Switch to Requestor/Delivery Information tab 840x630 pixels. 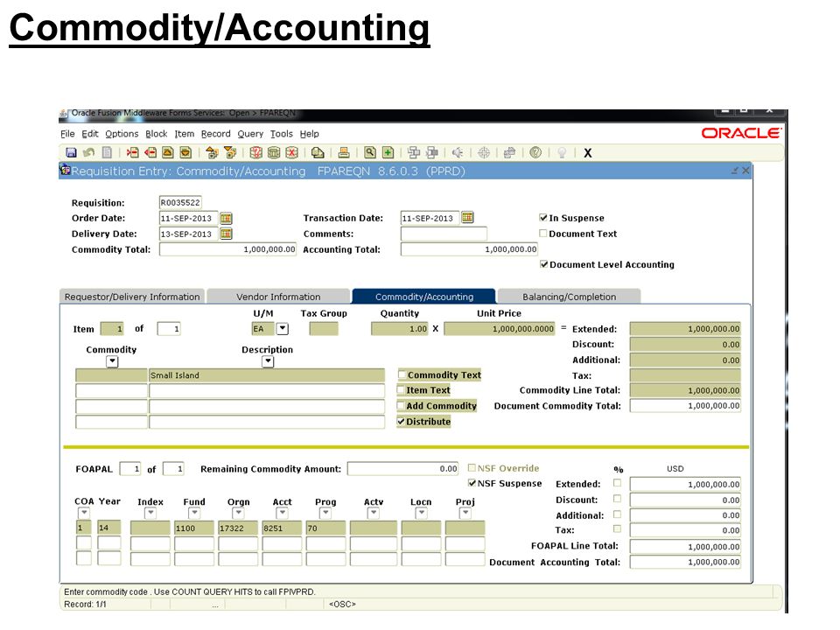[x=132, y=297]
